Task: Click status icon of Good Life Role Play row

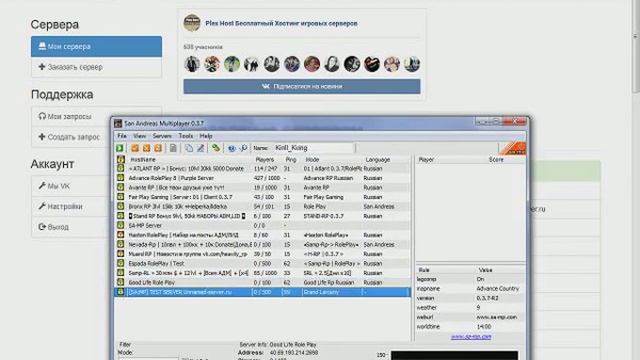Action: pos(120,282)
